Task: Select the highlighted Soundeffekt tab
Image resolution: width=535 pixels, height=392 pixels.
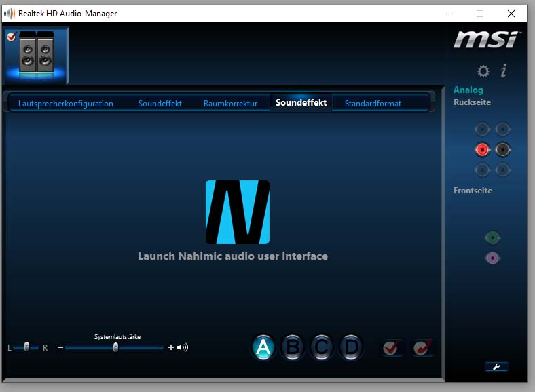Action: (x=301, y=102)
